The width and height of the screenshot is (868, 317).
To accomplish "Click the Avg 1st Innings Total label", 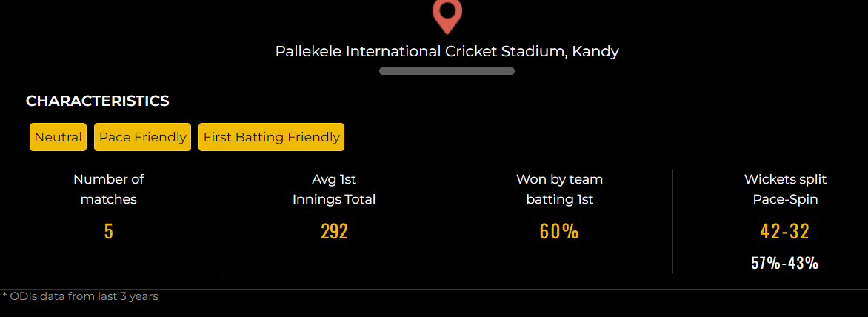I will (x=334, y=189).
